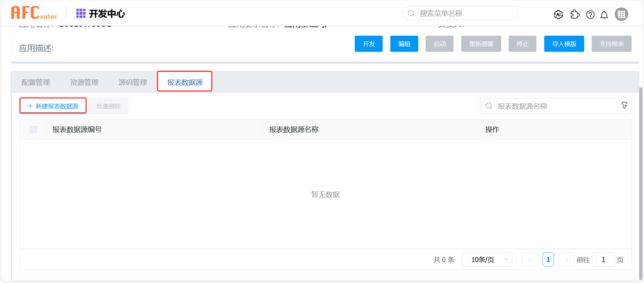This screenshot has width=644, height=283.
Task: Switch to the 资源管理 tab
Action: point(84,82)
